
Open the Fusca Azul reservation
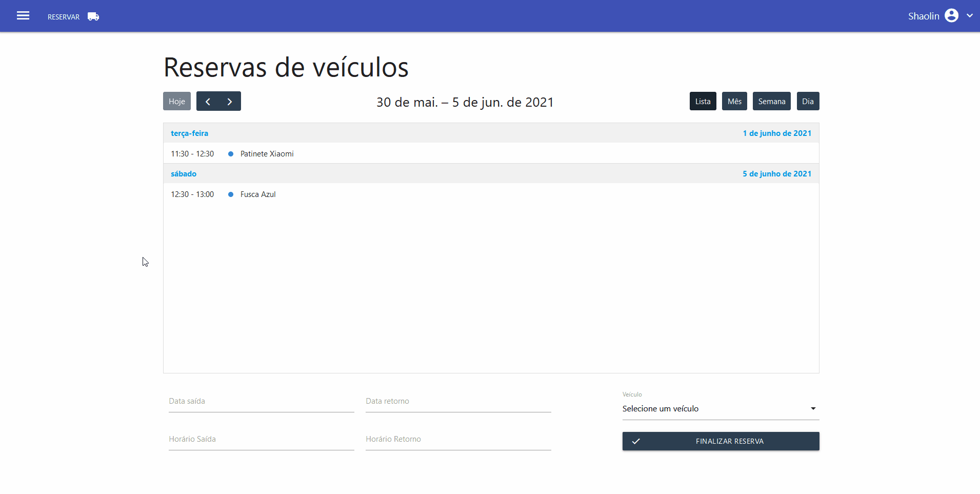(258, 194)
